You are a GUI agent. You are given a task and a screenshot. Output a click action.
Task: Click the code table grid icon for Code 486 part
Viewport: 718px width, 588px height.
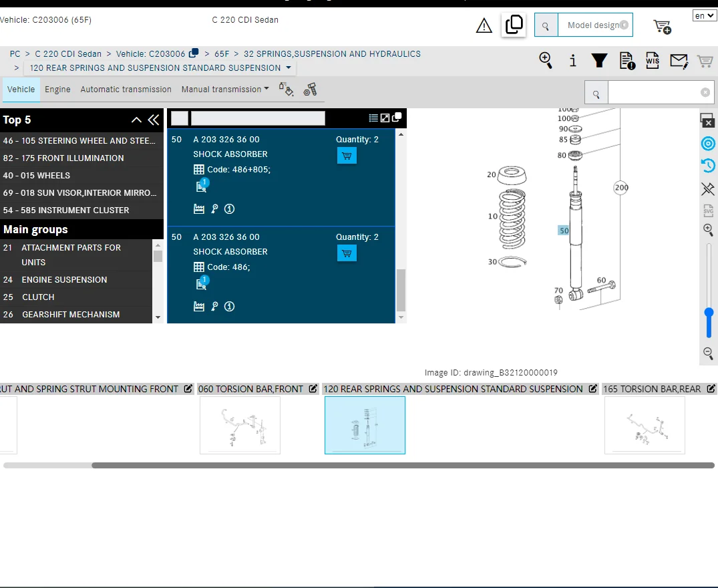pyautogui.click(x=199, y=267)
